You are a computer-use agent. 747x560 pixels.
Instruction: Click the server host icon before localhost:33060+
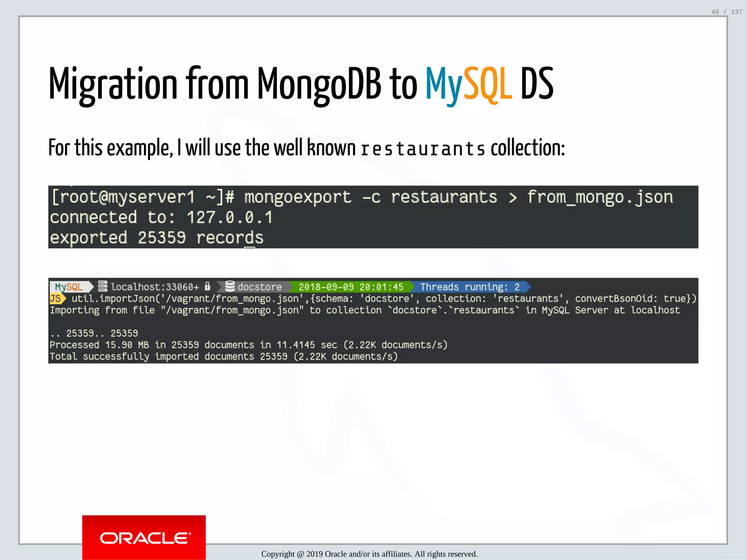103,287
